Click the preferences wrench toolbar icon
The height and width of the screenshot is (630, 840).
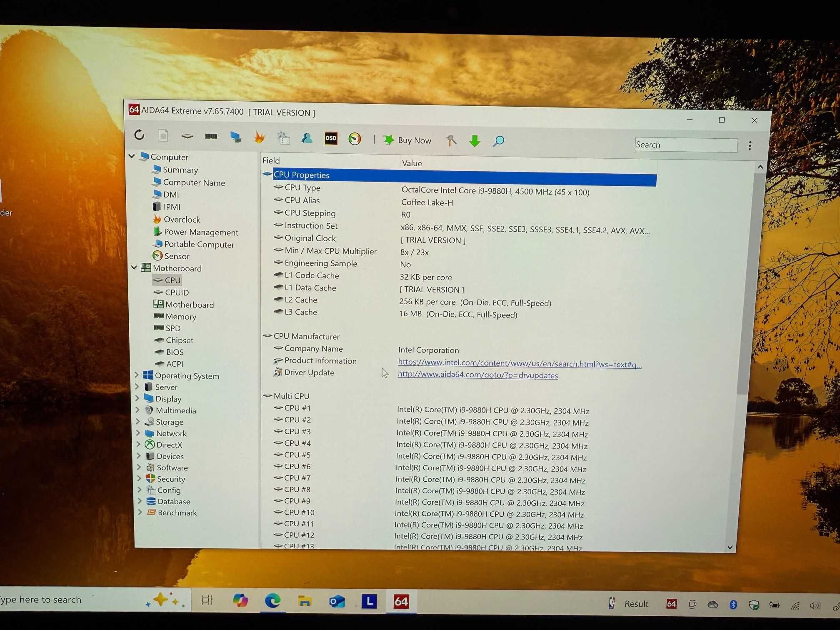click(451, 140)
